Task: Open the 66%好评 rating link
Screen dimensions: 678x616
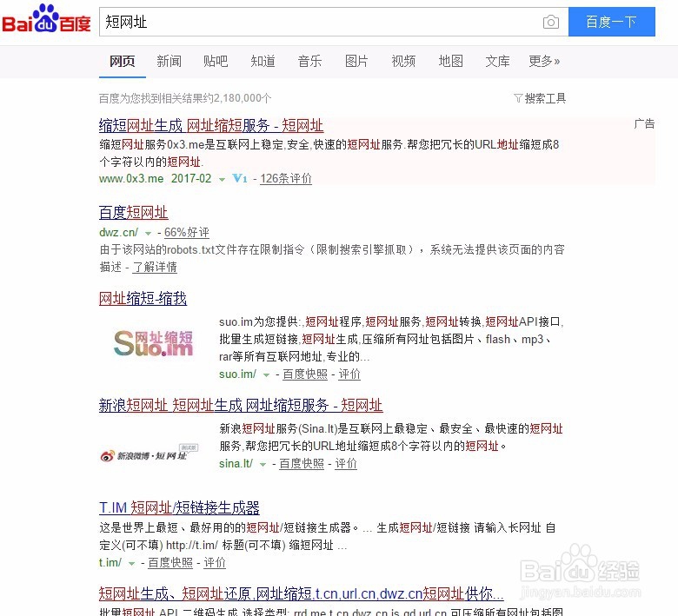Action: tap(186, 232)
